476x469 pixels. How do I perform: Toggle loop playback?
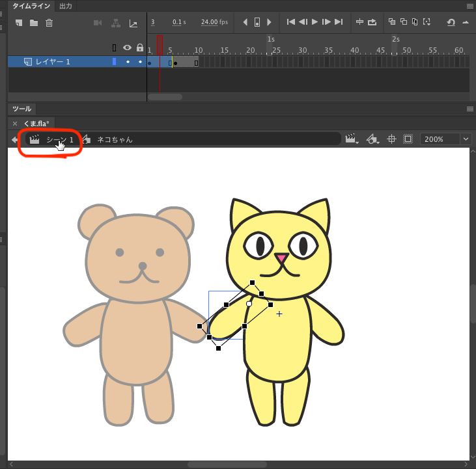(372, 22)
